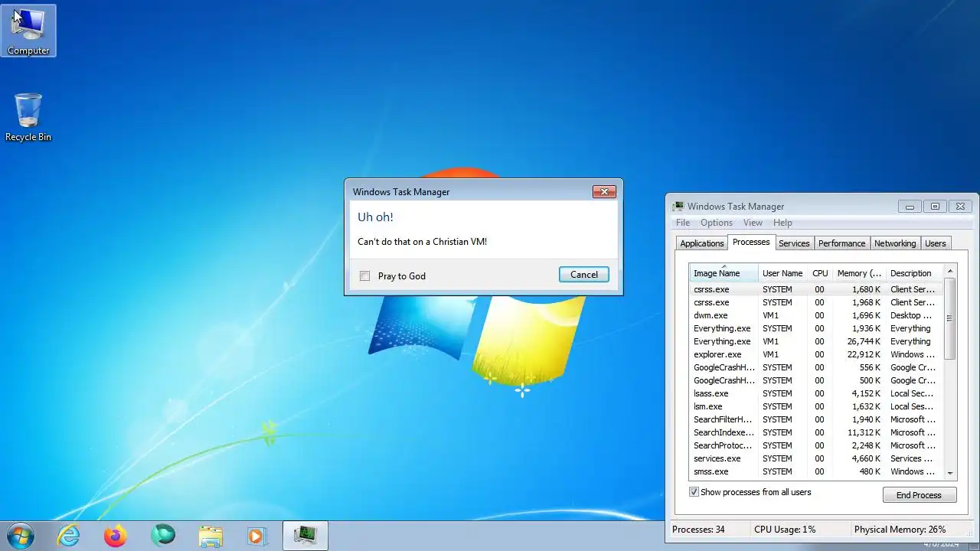Open the View menu
The width and height of the screenshot is (980, 551).
pos(753,223)
